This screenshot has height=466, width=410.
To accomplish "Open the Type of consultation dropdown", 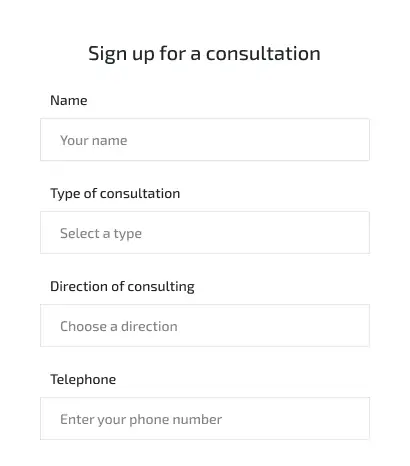I will pos(205,232).
